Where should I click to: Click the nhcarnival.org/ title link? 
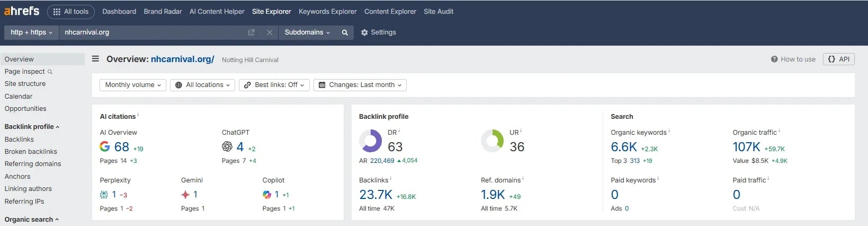[183, 59]
